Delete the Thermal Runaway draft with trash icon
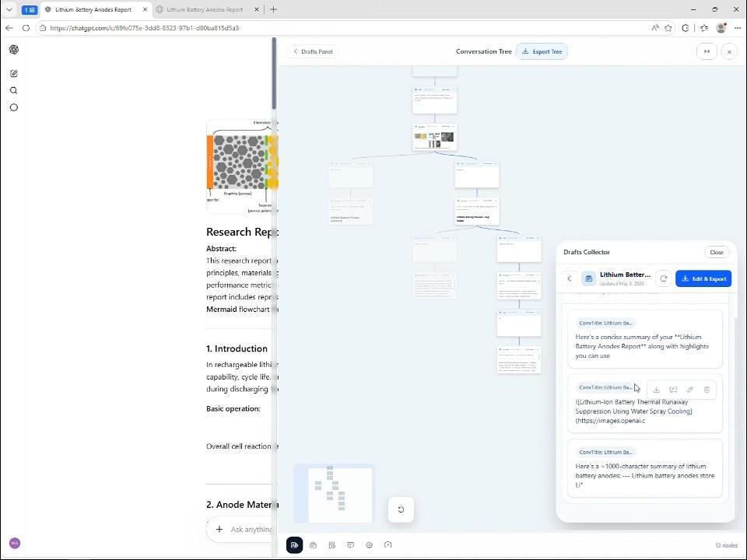 click(707, 390)
